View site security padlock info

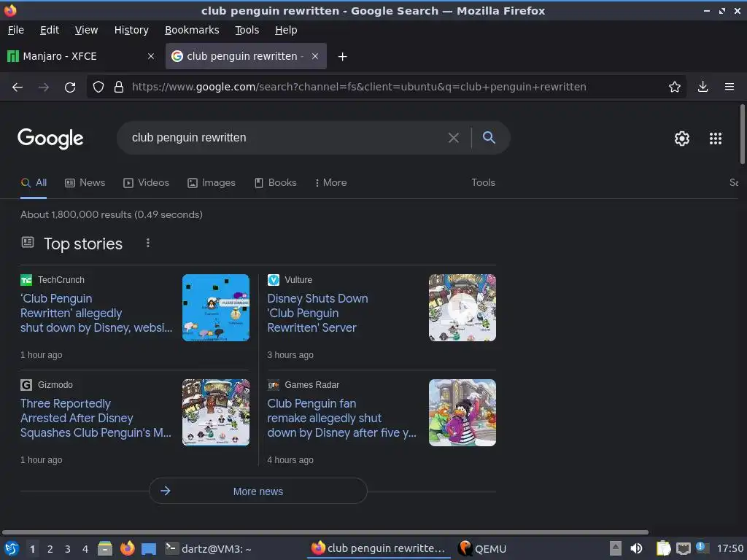pyautogui.click(x=119, y=87)
